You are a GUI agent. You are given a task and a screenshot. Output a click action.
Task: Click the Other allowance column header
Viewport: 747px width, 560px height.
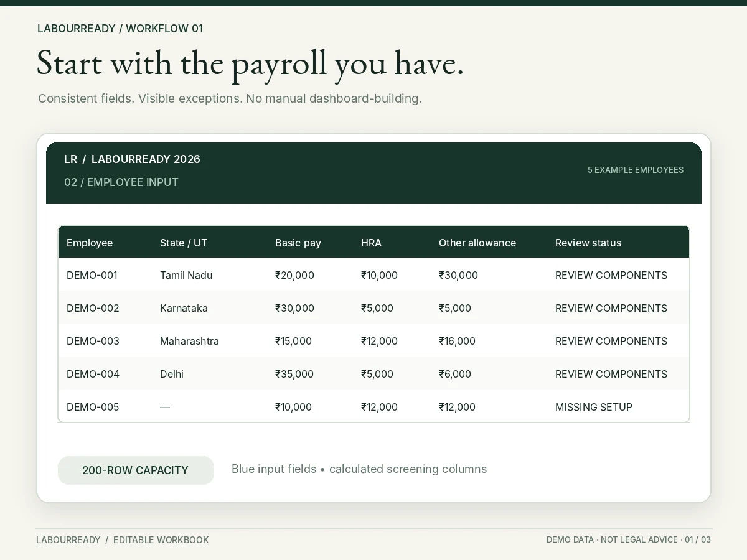pyautogui.click(x=477, y=243)
